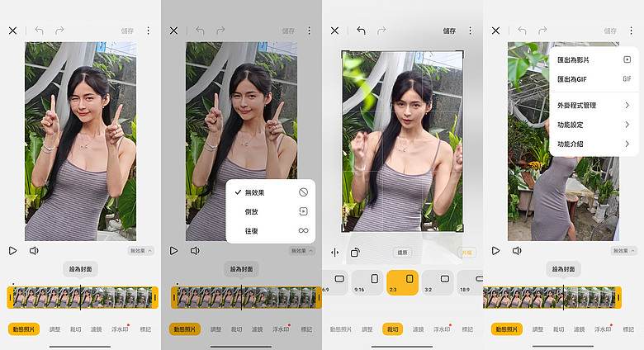Open the 無效果 dropdown in the fourth screen
The width and height of the screenshot is (644, 350).
point(623,251)
